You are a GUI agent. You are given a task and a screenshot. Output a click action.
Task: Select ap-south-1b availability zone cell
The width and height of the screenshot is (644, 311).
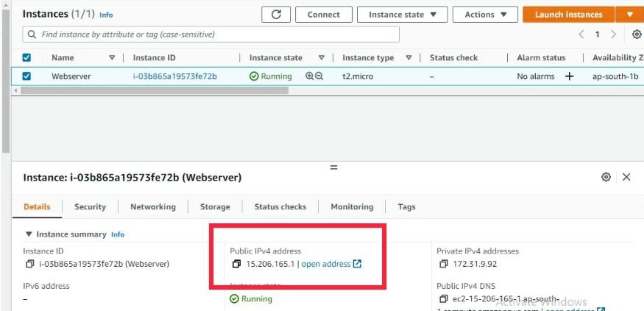[x=615, y=76]
